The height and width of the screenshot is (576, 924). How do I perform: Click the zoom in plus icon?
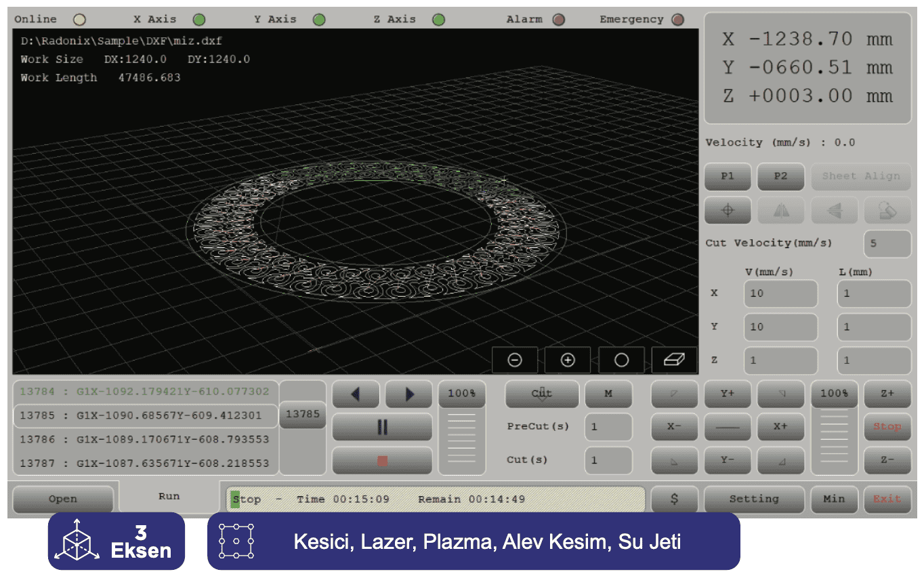568,360
